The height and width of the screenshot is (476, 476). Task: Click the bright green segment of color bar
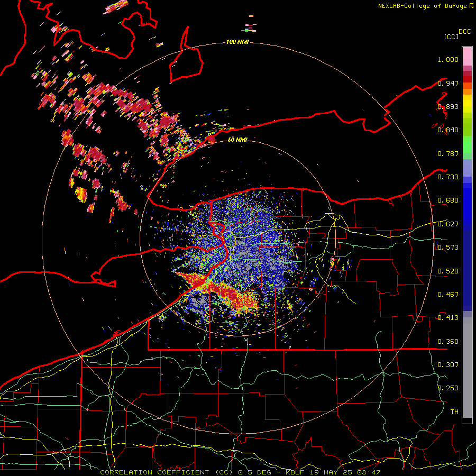coord(467,144)
